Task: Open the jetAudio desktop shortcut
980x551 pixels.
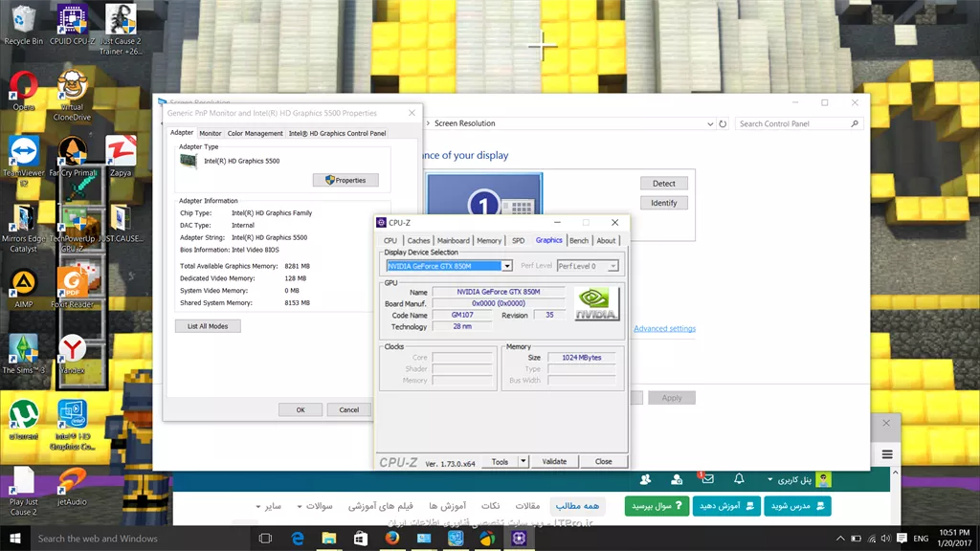Action: click(x=73, y=487)
